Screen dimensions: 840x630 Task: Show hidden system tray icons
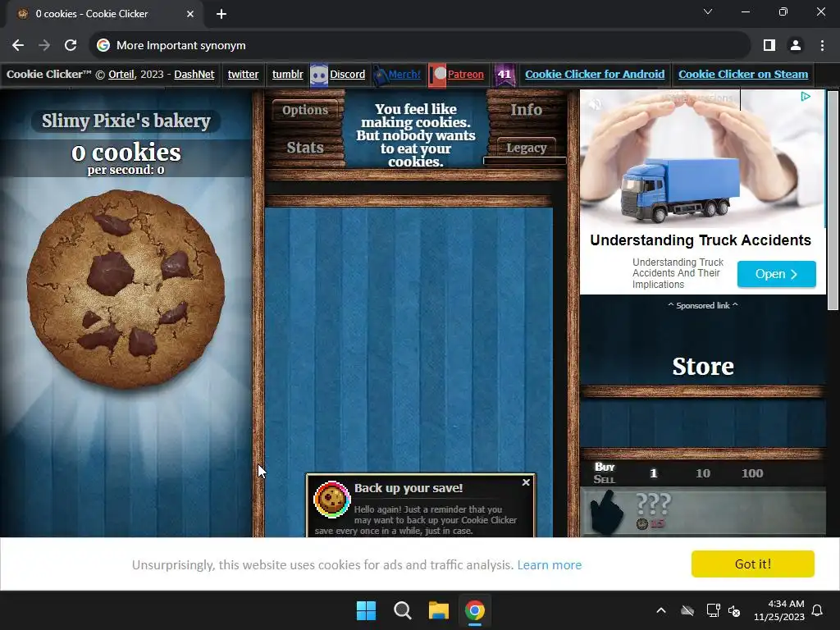point(661,610)
